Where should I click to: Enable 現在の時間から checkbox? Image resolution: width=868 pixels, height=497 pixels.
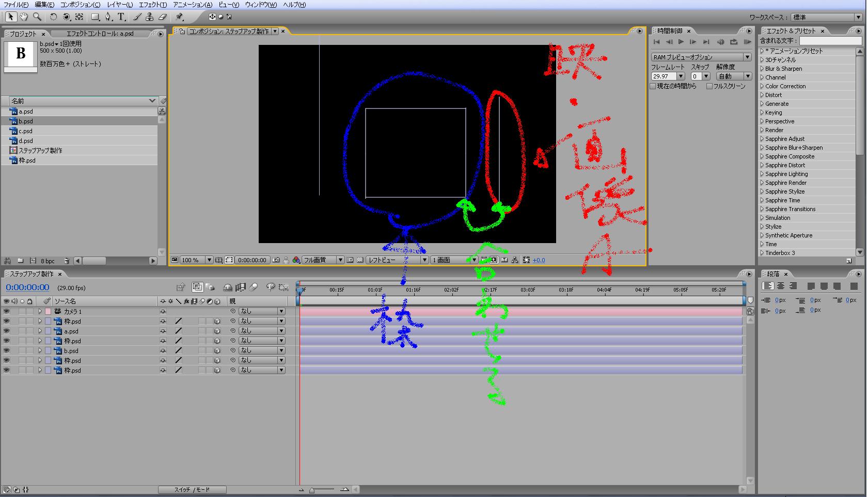(653, 86)
